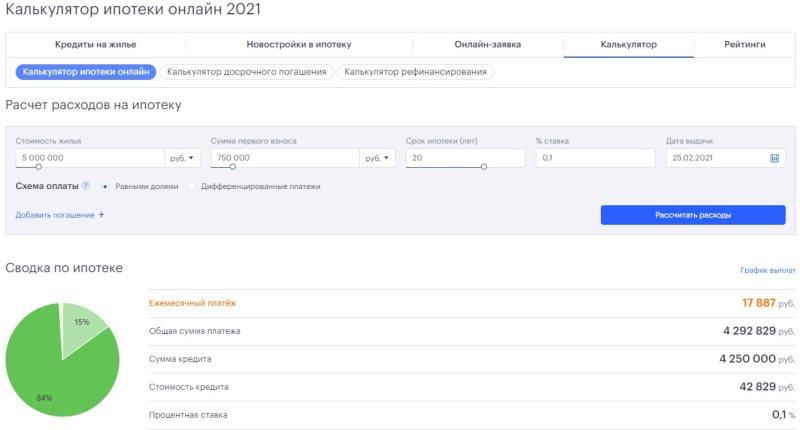Click the Срок ипотеки slider handle

pyautogui.click(x=484, y=167)
